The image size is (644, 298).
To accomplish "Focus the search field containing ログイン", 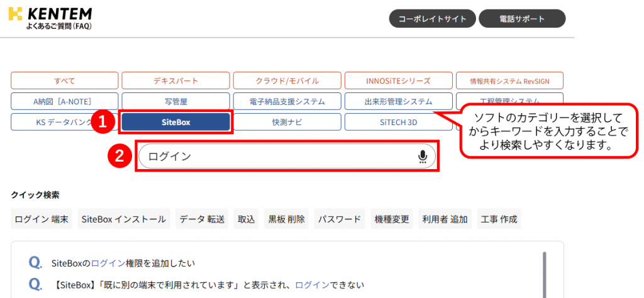I will pos(287,156).
